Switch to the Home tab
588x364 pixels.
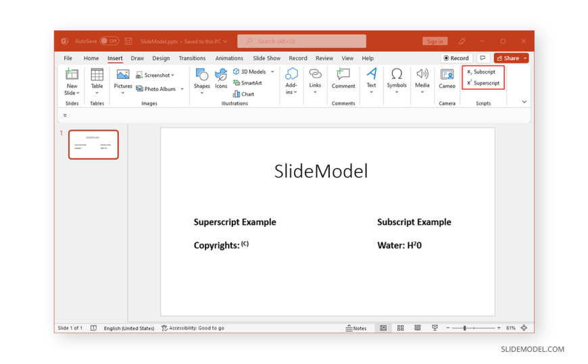91,58
